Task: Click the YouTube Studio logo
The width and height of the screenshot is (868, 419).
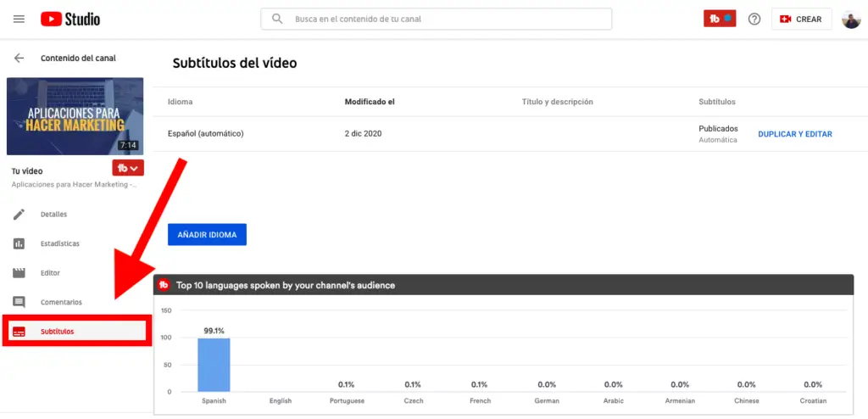Action: coord(70,19)
